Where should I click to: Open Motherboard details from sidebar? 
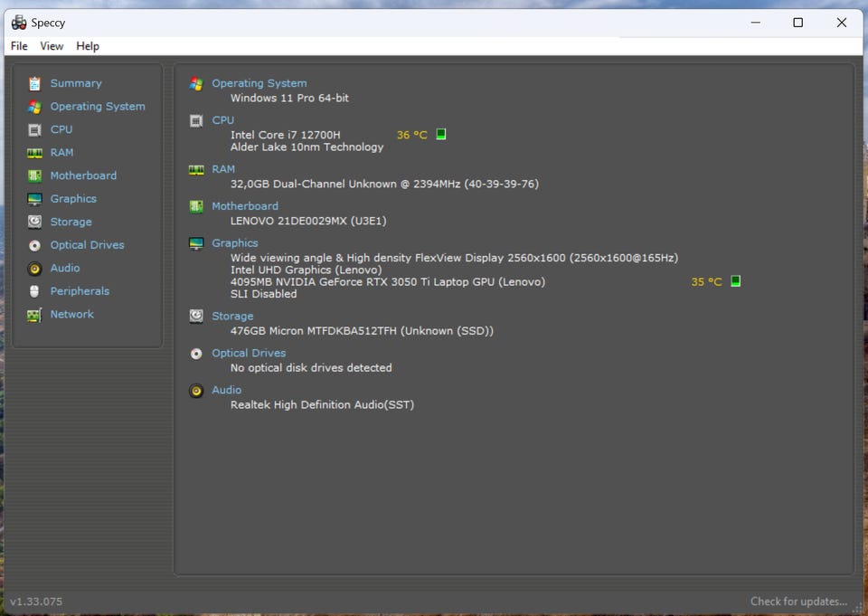pyautogui.click(x=83, y=175)
